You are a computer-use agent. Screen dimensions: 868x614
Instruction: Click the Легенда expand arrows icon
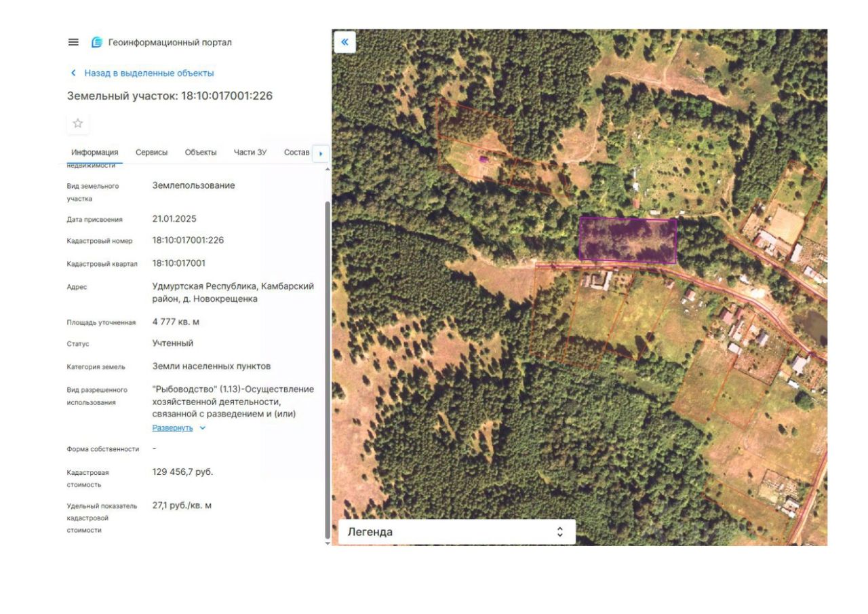[x=559, y=532]
